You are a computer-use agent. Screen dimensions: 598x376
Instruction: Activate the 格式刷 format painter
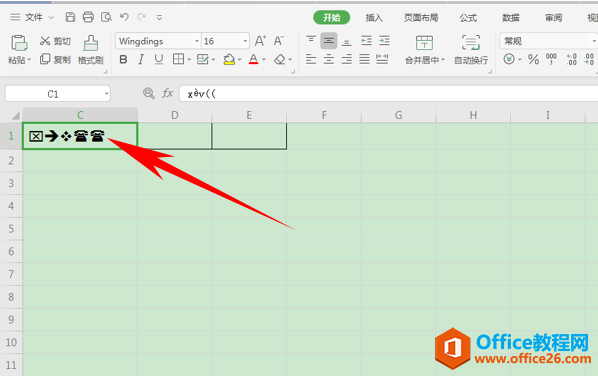(91, 50)
